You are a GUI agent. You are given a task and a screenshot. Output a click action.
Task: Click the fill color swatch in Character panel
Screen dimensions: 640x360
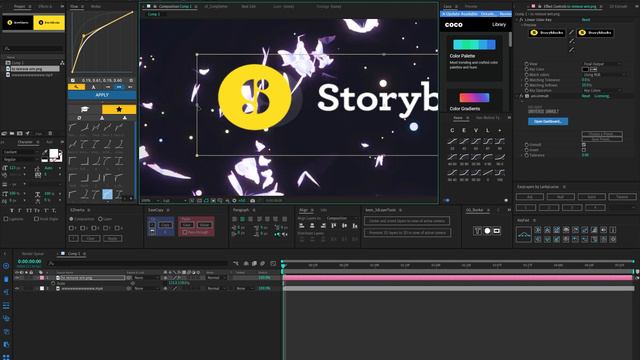point(53,153)
